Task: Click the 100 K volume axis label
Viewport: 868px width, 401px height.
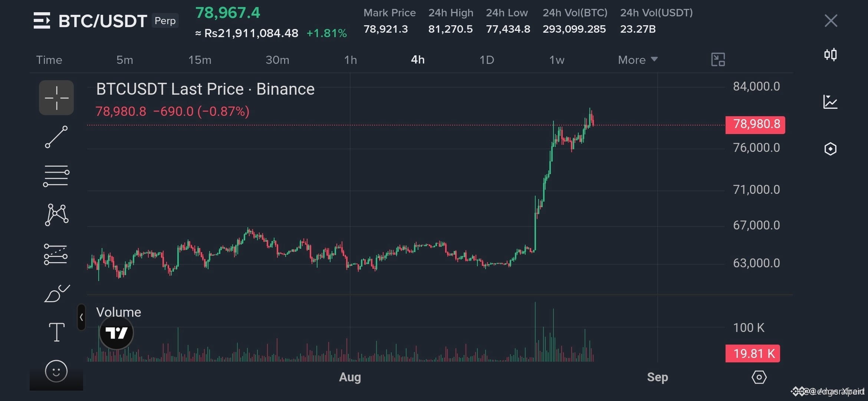Action: (x=749, y=328)
